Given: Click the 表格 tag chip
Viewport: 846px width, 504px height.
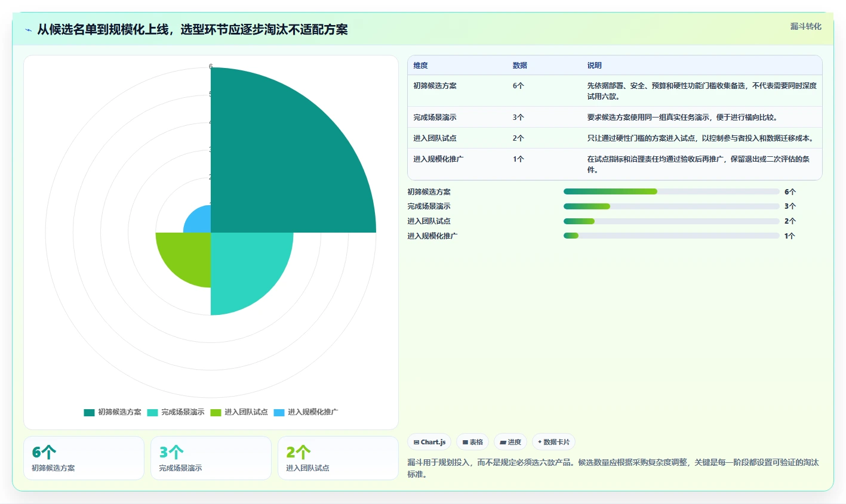Looking at the screenshot, I should (472, 442).
